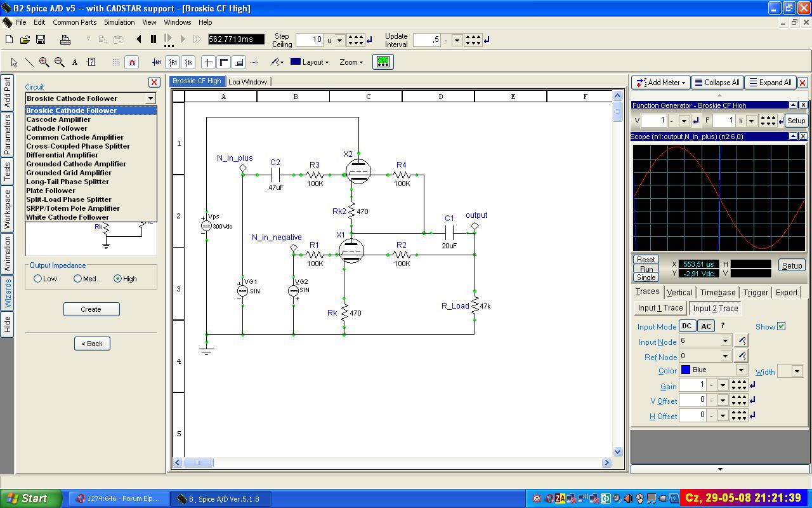
Task: Toggle the Show trace checkbox
Action: [781, 326]
